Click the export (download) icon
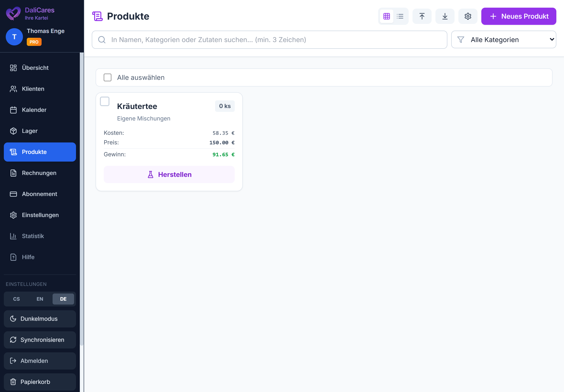The height and width of the screenshot is (392, 564). pos(445,16)
